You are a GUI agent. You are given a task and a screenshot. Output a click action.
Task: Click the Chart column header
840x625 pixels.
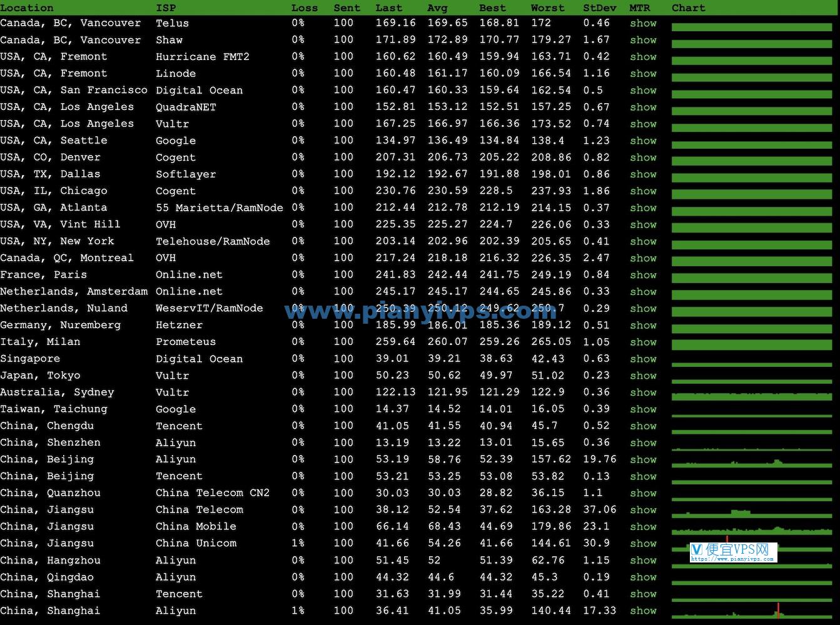point(689,8)
